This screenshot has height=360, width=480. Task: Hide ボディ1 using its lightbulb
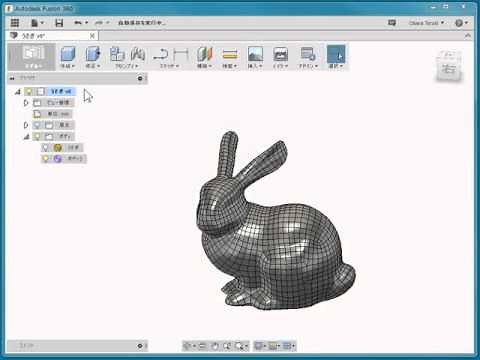pos(46,158)
